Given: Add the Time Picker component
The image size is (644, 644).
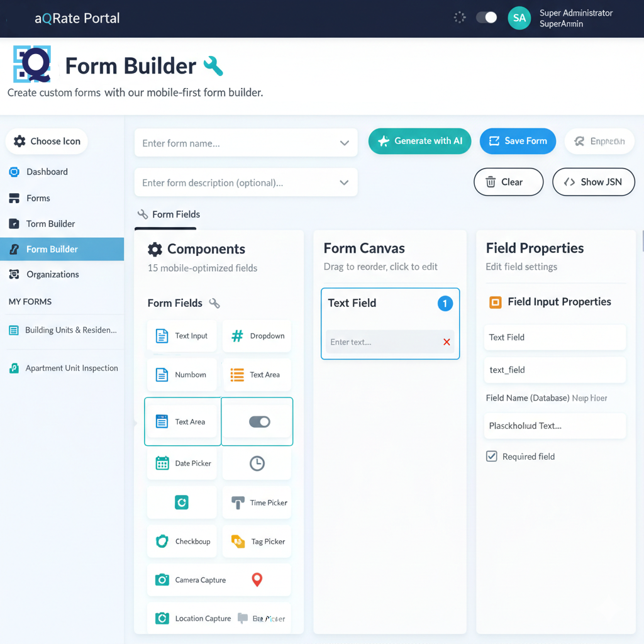Looking at the screenshot, I should click(x=257, y=502).
